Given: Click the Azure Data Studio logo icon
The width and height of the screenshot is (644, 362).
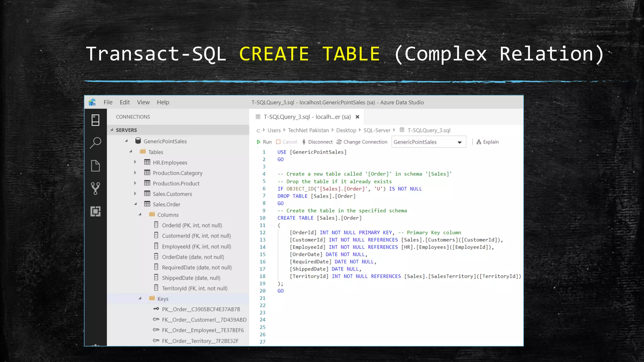Looking at the screenshot, I should click(92, 102).
